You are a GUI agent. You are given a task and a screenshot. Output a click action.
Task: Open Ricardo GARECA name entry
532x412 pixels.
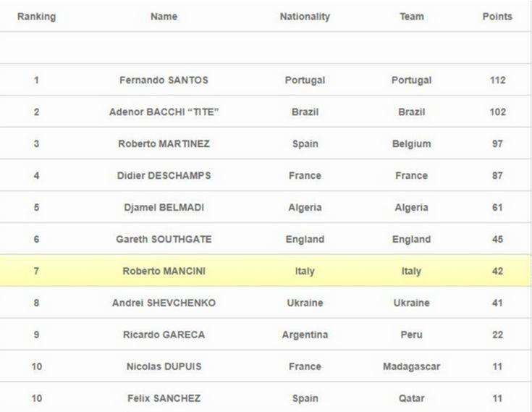(164, 335)
